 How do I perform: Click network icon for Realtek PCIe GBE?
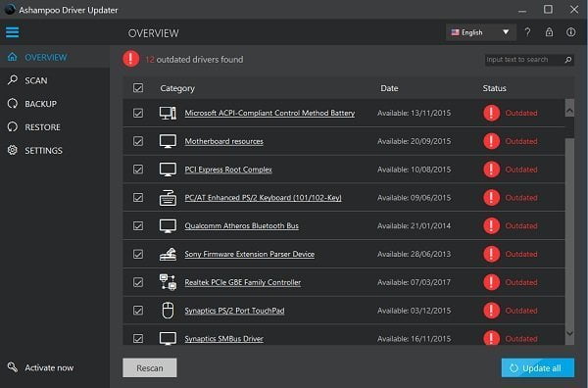coord(168,282)
